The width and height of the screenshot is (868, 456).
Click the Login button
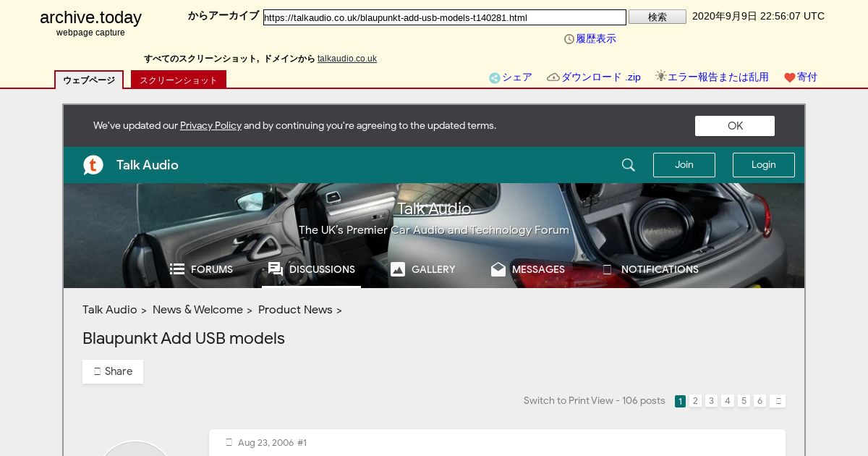(x=764, y=165)
